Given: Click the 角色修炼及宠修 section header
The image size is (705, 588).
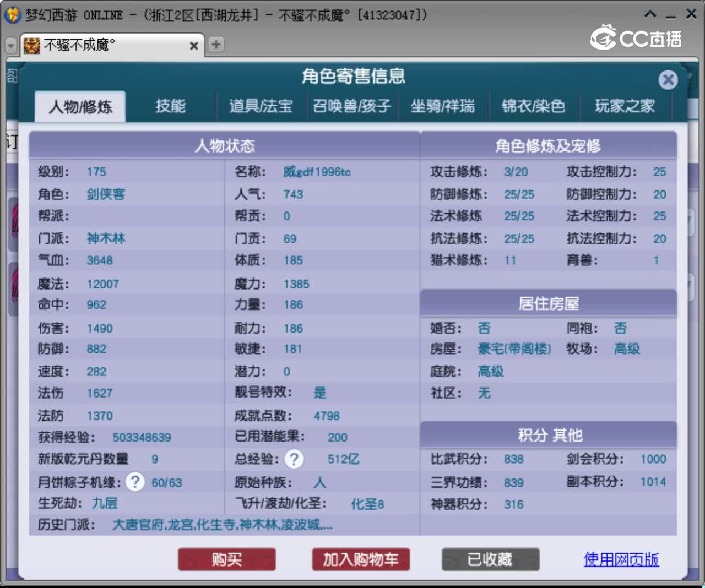Looking at the screenshot, I should click(548, 146).
